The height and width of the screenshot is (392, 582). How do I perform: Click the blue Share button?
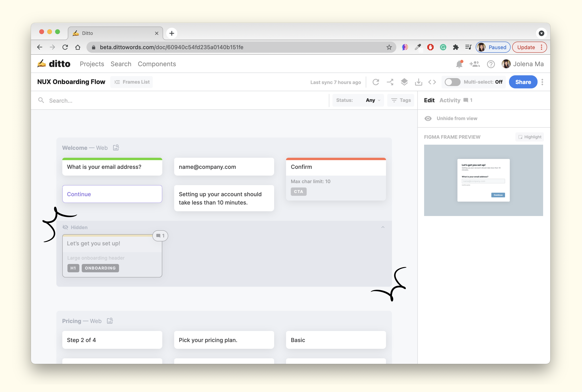click(x=523, y=82)
